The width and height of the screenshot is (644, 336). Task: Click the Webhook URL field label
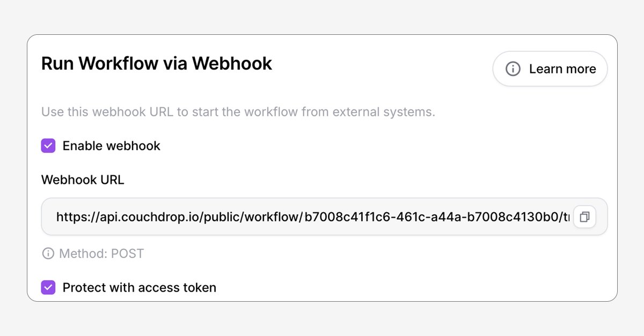[83, 180]
